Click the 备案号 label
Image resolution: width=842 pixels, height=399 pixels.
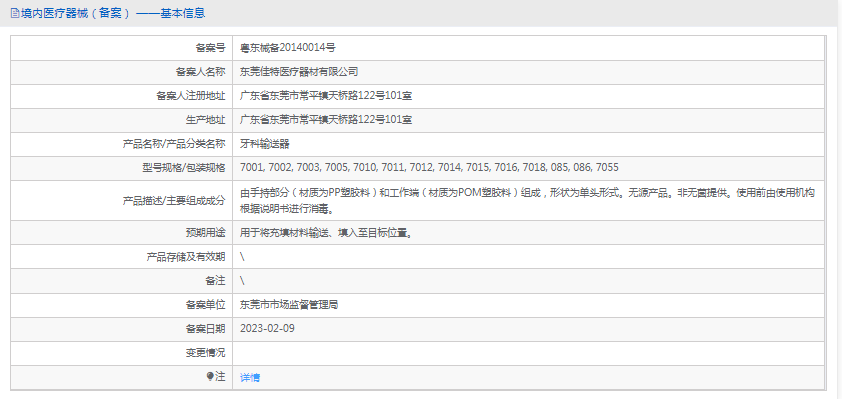pyautogui.click(x=210, y=48)
